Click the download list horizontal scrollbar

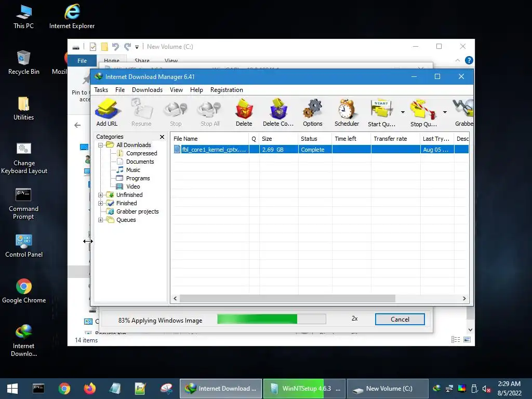[287, 299]
